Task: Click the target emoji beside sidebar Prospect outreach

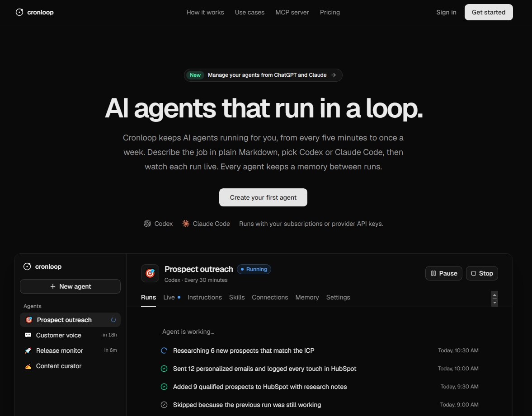Action: pos(29,320)
